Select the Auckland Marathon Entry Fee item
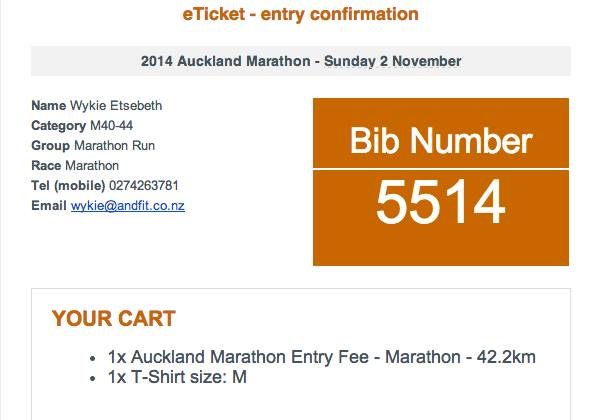The width and height of the screenshot is (601, 420). (324, 357)
